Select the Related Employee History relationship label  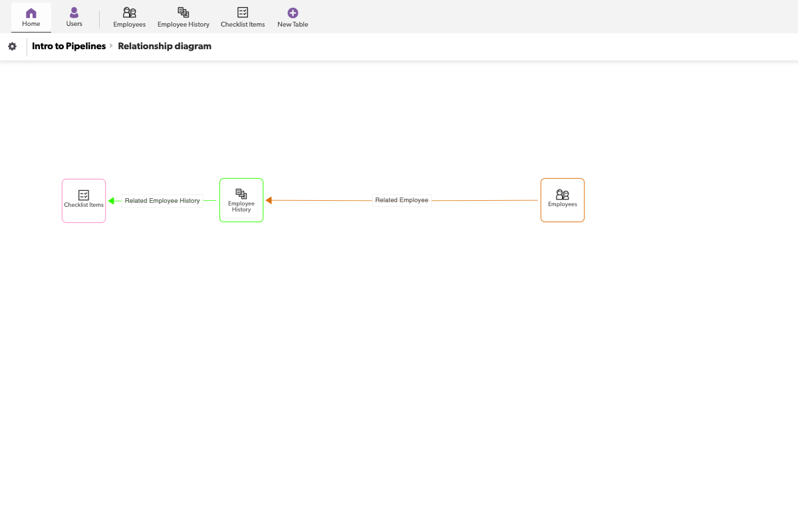click(162, 201)
